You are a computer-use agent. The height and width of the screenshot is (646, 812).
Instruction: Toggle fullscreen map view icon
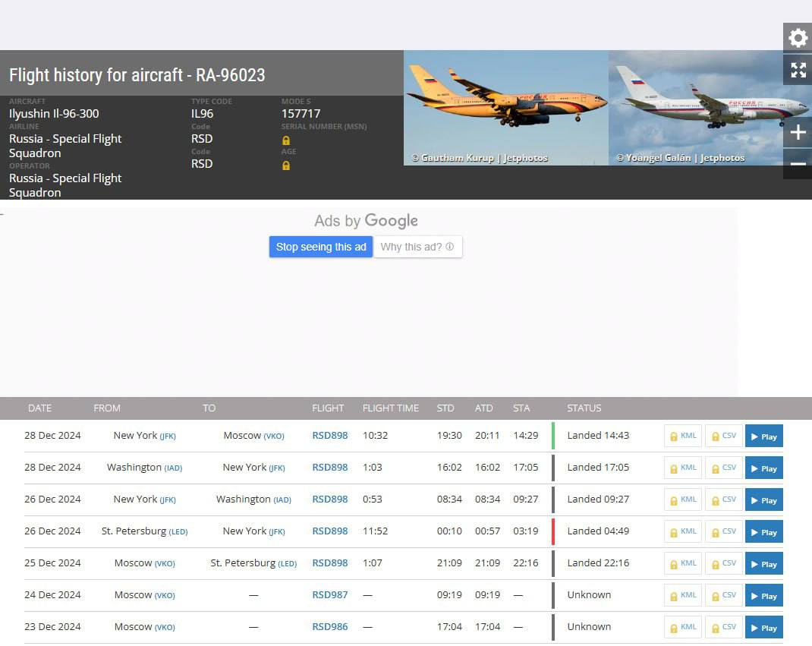[x=798, y=70]
